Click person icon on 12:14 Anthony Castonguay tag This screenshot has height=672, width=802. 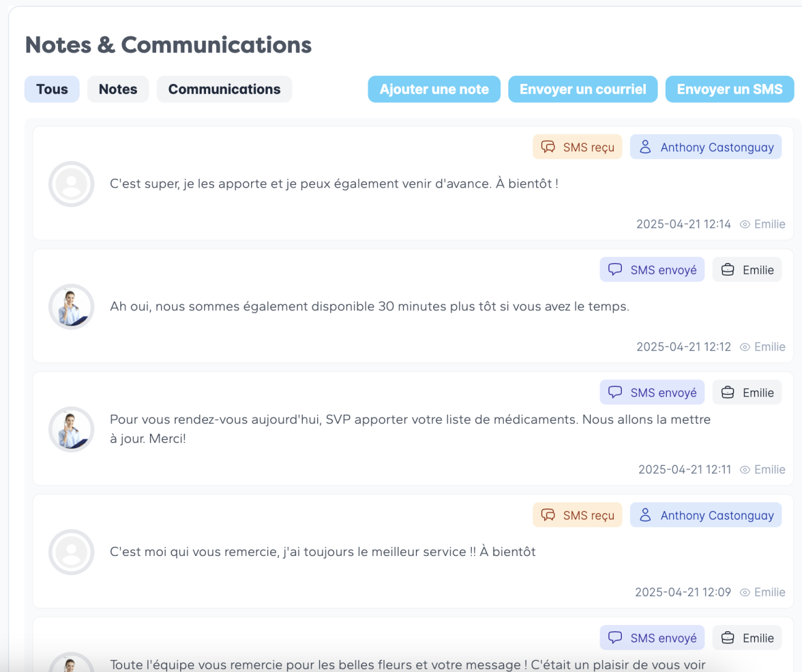coord(645,147)
